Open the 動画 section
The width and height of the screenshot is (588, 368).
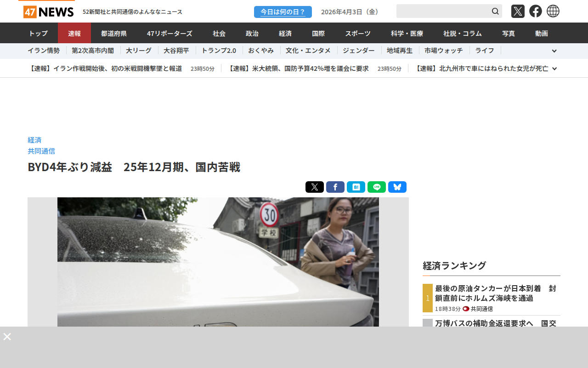click(542, 33)
